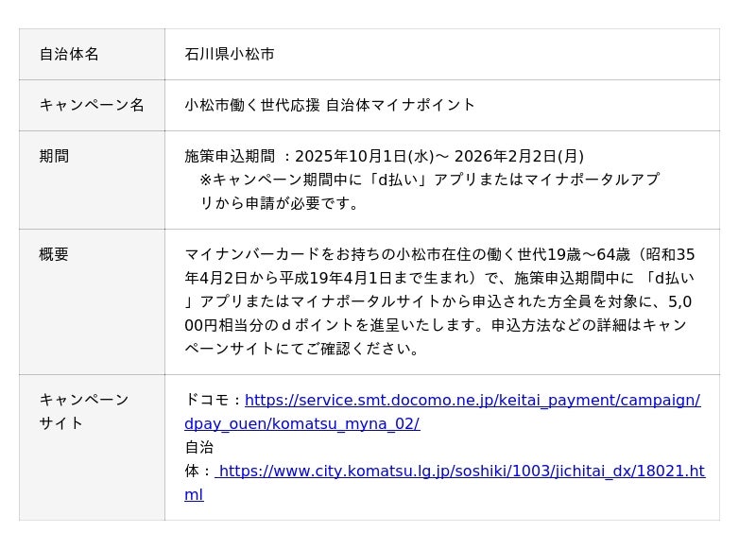Open the Komatsu city website link
The width and height of the screenshot is (756, 549).
(461, 471)
